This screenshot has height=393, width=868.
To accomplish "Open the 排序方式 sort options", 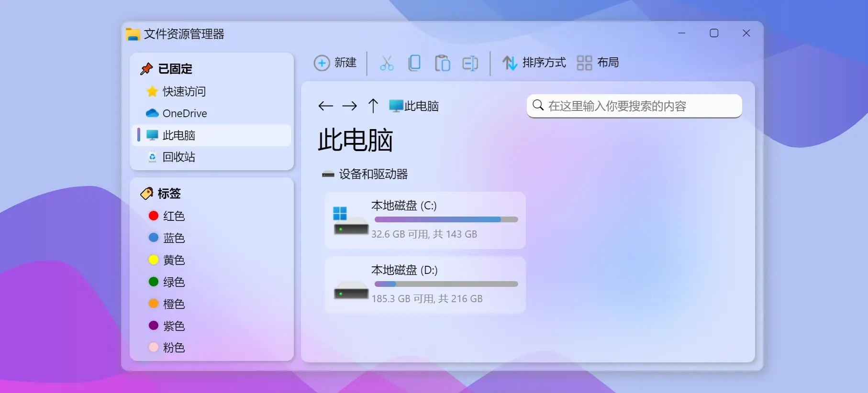I will tap(534, 63).
